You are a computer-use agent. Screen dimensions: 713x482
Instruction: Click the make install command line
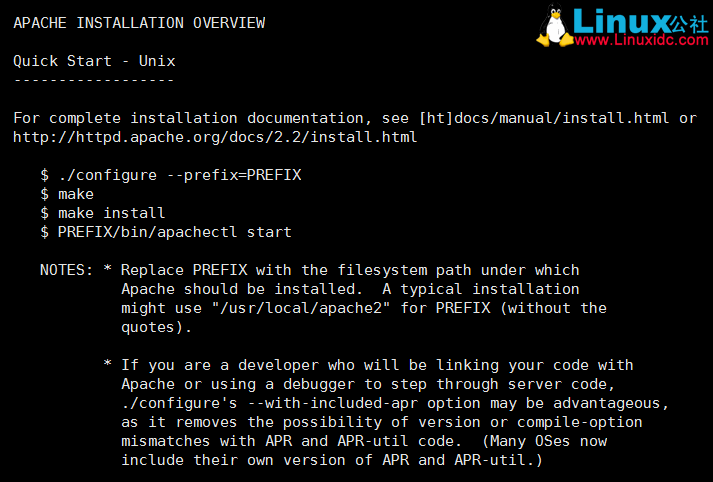102,213
